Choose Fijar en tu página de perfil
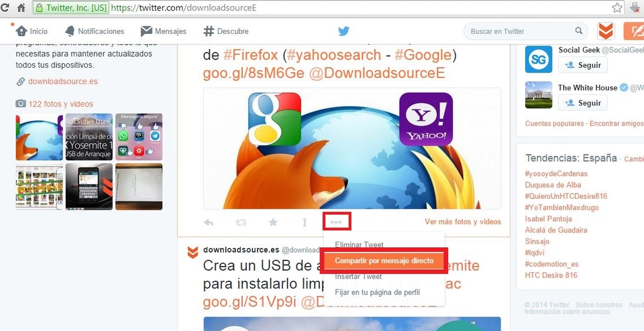 tap(378, 292)
